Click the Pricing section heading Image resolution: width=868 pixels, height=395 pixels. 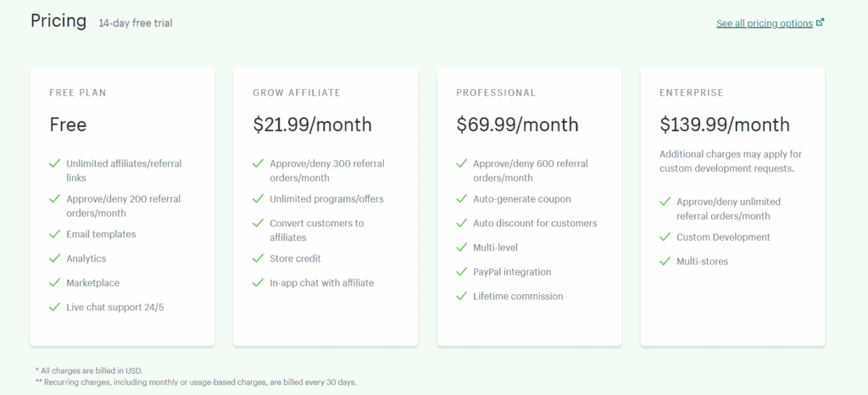pyautogui.click(x=58, y=21)
